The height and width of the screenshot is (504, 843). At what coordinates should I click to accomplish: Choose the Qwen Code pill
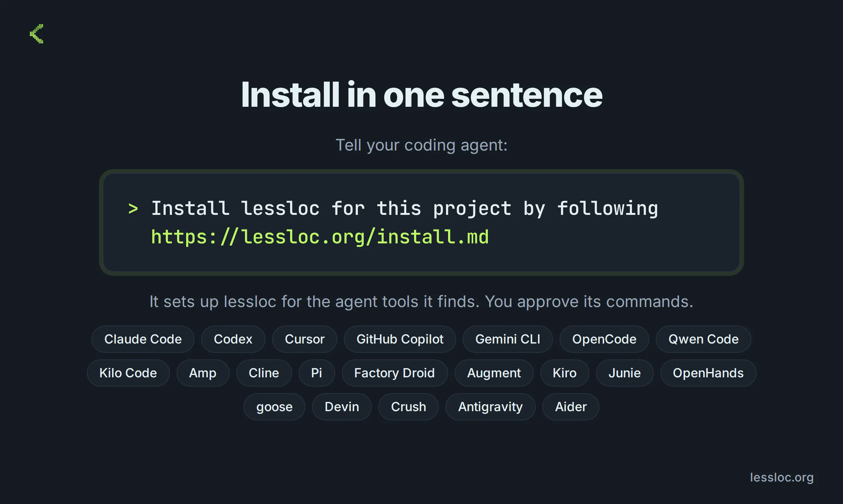point(703,339)
